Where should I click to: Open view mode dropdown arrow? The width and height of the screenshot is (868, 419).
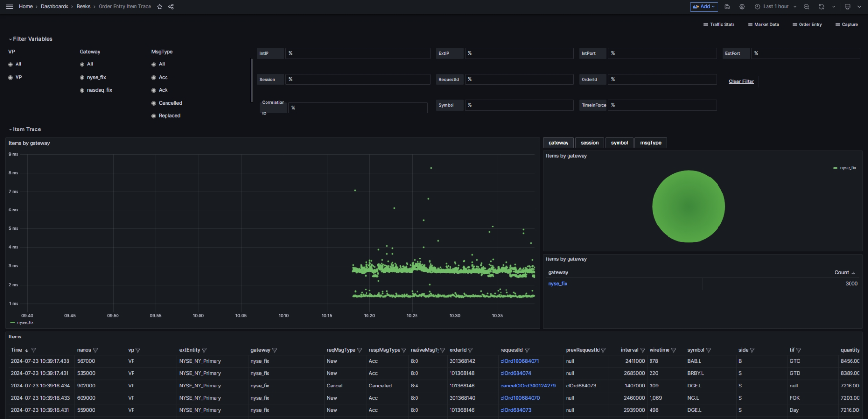859,7
